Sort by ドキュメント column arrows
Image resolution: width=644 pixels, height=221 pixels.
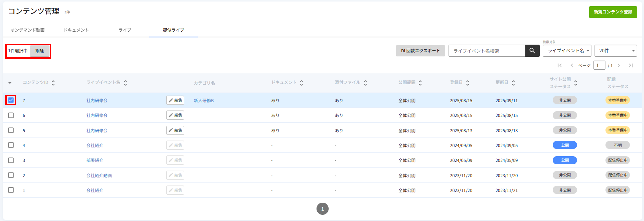(x=301, y=83)
